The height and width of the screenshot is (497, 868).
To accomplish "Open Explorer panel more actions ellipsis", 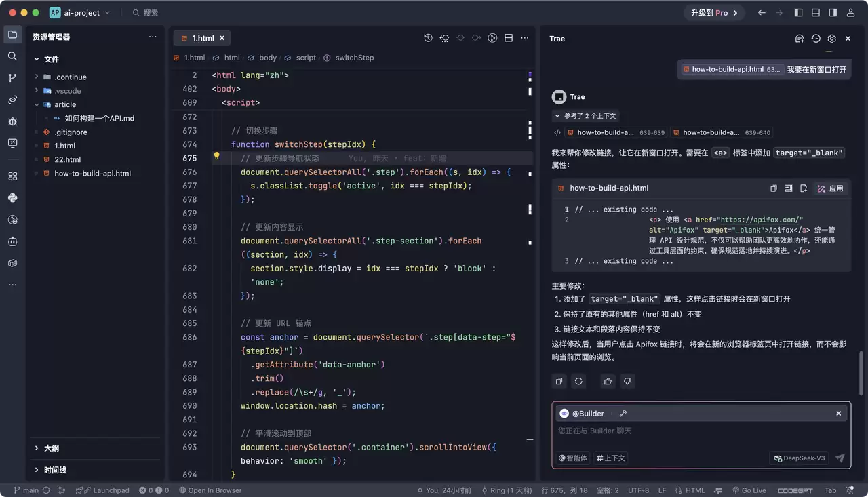I will (x=153, y=37).
